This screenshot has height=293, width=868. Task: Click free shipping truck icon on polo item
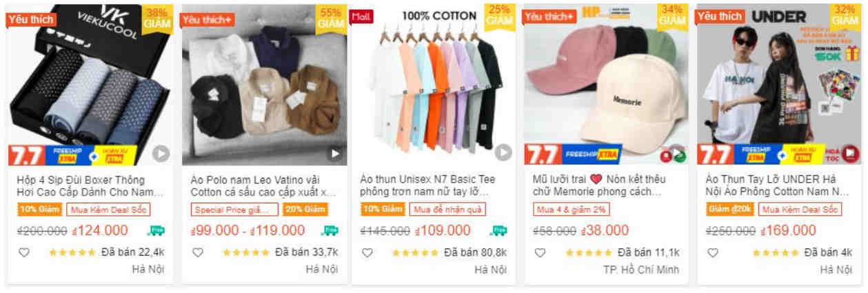tap(330, 231)
